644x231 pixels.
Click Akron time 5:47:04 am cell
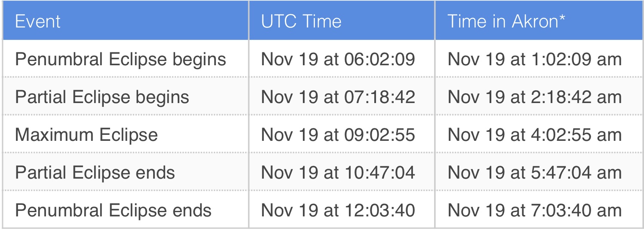click(534, 173)
